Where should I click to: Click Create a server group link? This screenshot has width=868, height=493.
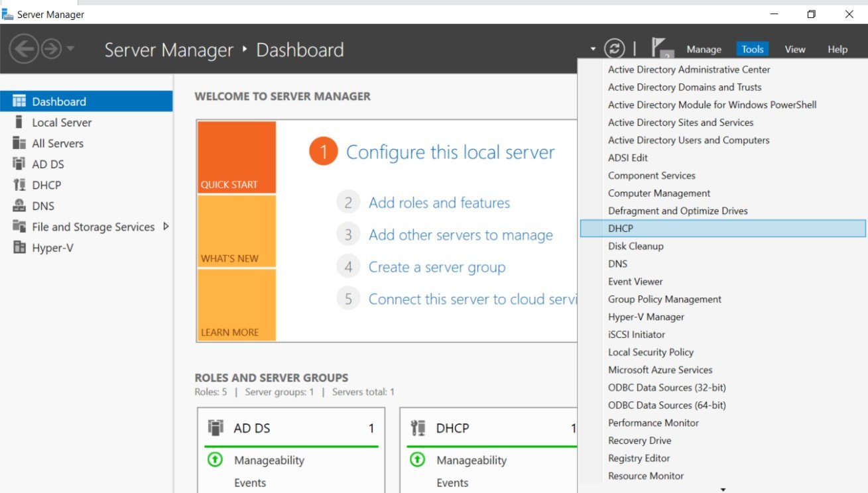(437, 267)
